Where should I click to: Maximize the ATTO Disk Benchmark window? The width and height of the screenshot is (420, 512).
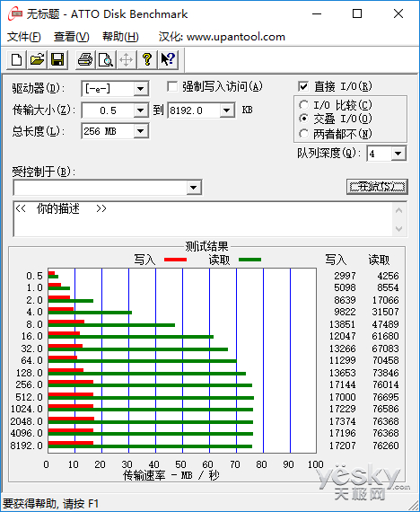pyautogui.click(x=357, y=13)
